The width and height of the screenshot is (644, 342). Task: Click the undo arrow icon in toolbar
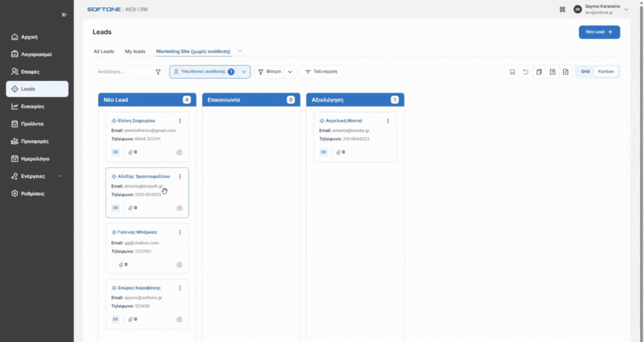(x=526, y=72)
